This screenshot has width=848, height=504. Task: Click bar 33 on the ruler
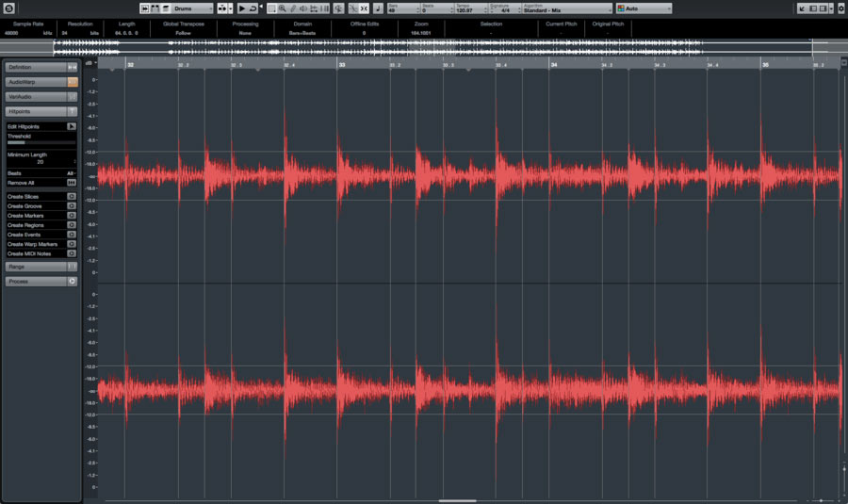[342, 65]
